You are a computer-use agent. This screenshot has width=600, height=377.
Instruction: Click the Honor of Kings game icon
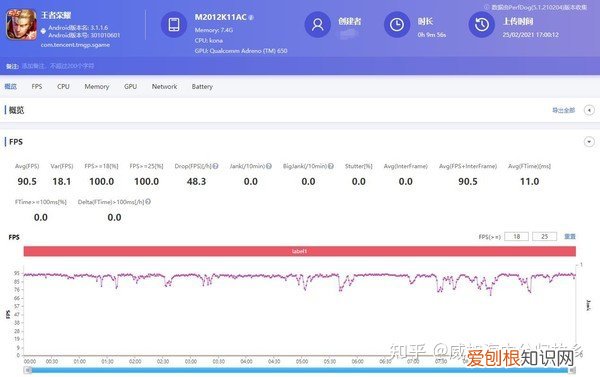tap(22, 24)
